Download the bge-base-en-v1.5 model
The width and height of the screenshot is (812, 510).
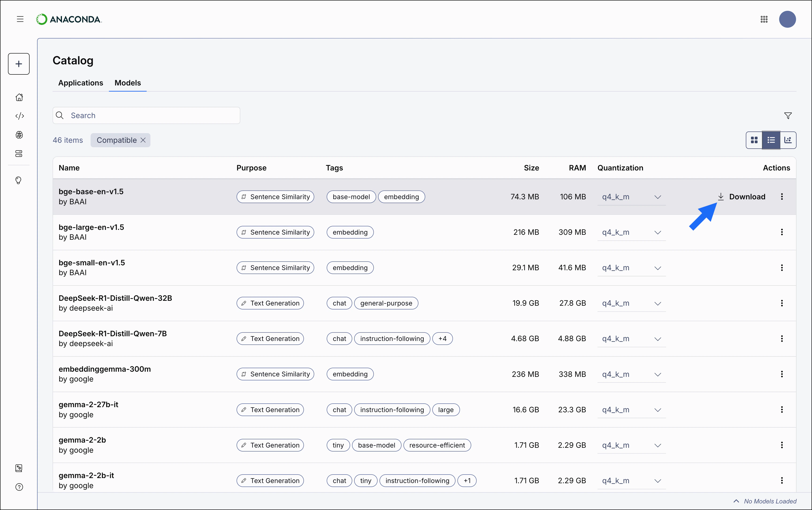(742, 197)
